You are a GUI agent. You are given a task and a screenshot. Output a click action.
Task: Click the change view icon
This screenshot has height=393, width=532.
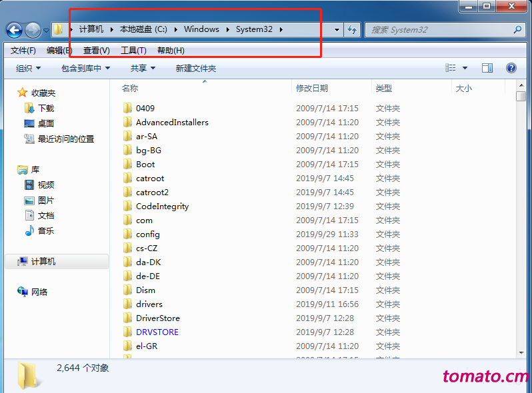point(450,68)
